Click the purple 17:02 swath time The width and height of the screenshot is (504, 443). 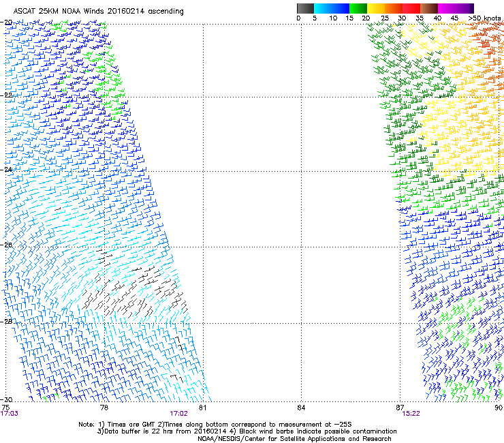(x=178, y=414)
